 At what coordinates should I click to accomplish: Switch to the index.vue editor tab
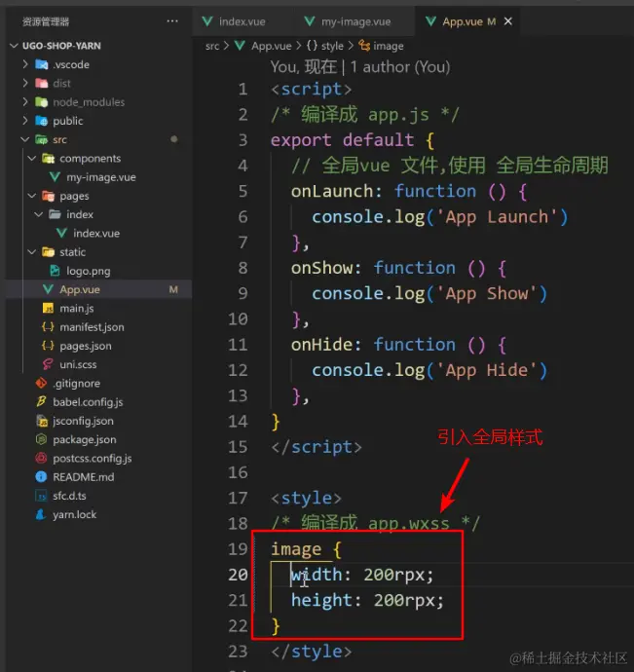coord(242,21)
